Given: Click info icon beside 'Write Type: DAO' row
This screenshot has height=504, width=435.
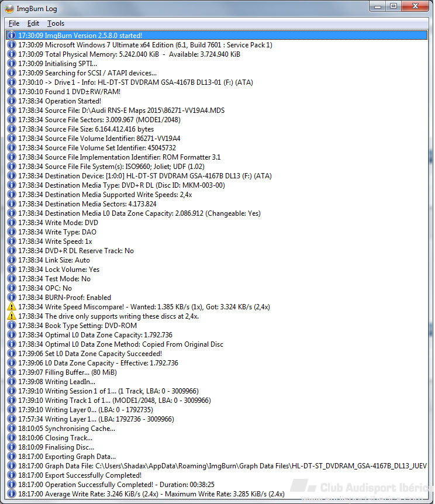Looking at the screenshot, I should coord(12,232).
